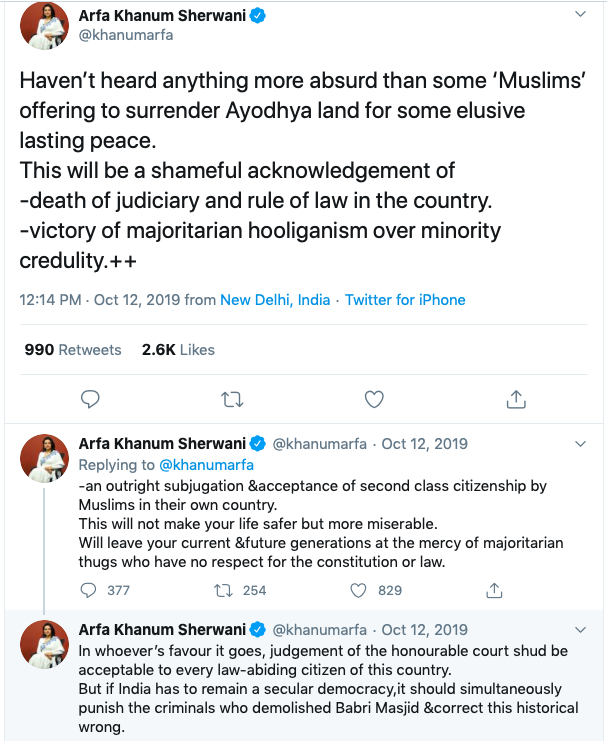The image size is (607, 741).
Task: Click reply icon showing 377 replies
Action: [x=89, y=590]
